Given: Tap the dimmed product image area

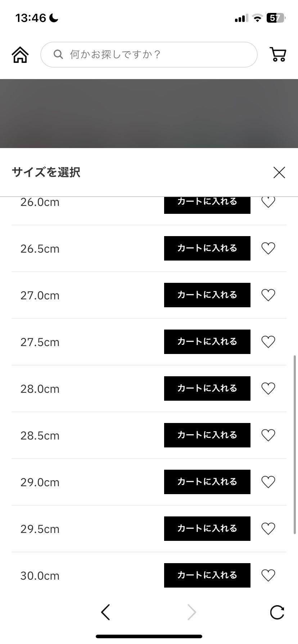Looking at the screenshot, I should (149, 114).
